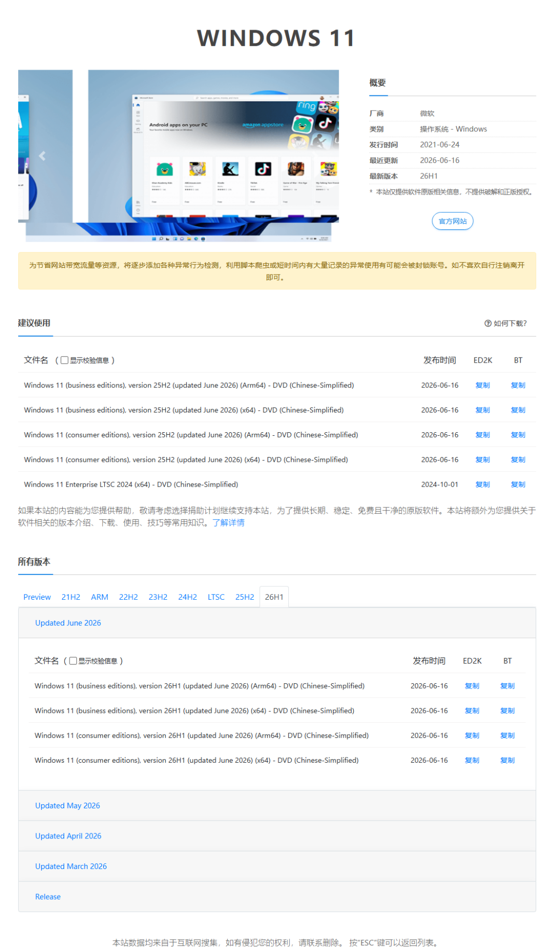Viewport: 560px width, 950px height.
Task: Expand the Release section
Action: point(48,897)
